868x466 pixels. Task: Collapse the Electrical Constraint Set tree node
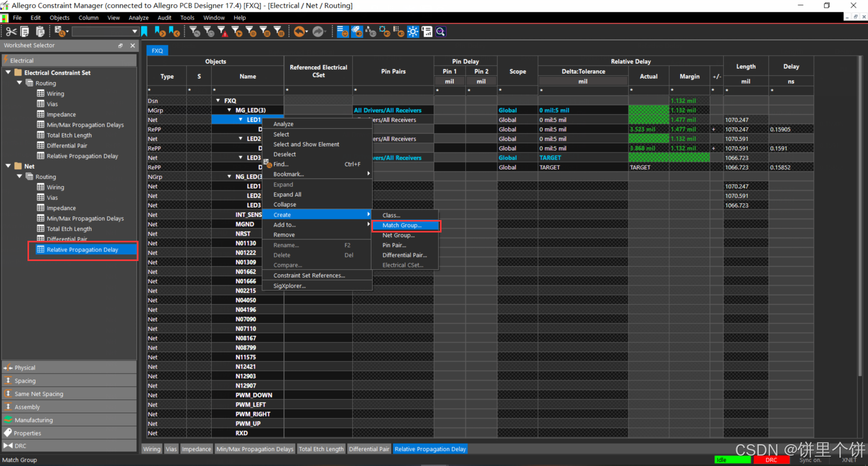click(x=8, y=73)
